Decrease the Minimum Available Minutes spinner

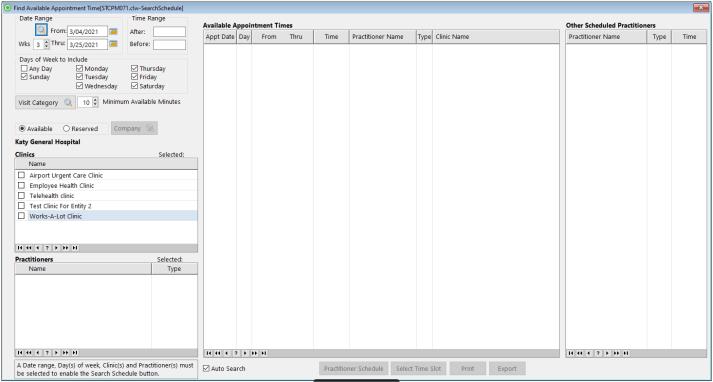pyautogui.click(x=95, y=105)
